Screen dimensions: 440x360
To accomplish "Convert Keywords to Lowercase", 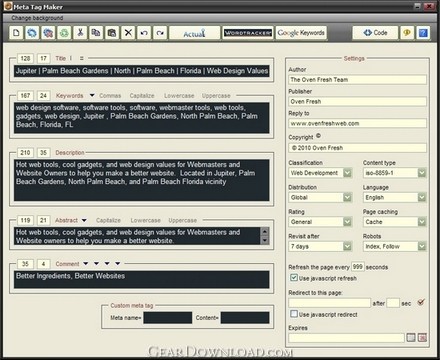I will (179, 96).
